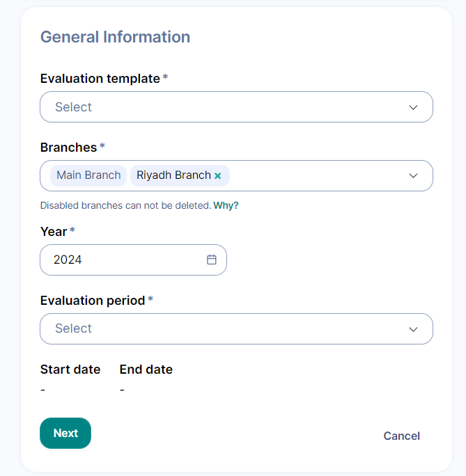Click the Evaluation template label
466x476 pixels.
click(100, 79)
